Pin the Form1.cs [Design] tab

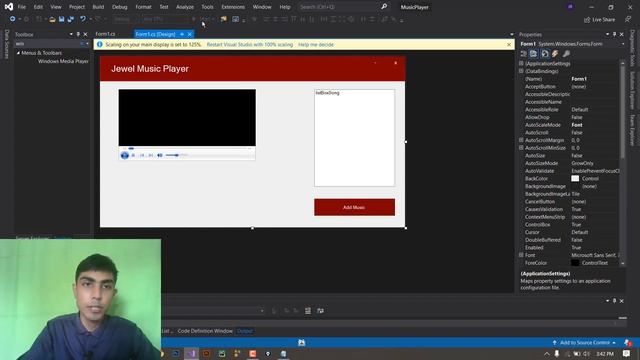(x=182, y=34)
